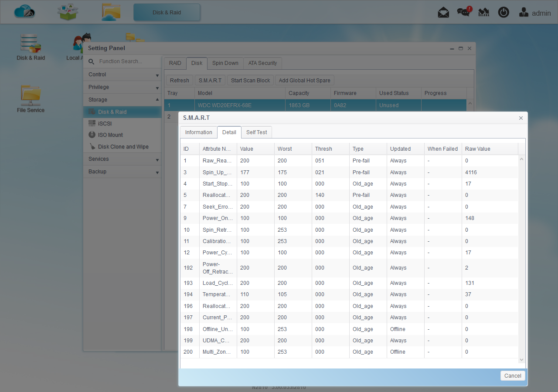Click the system monitor chart icon
This screenshot has width=558, height=392.
pos(483,12)
